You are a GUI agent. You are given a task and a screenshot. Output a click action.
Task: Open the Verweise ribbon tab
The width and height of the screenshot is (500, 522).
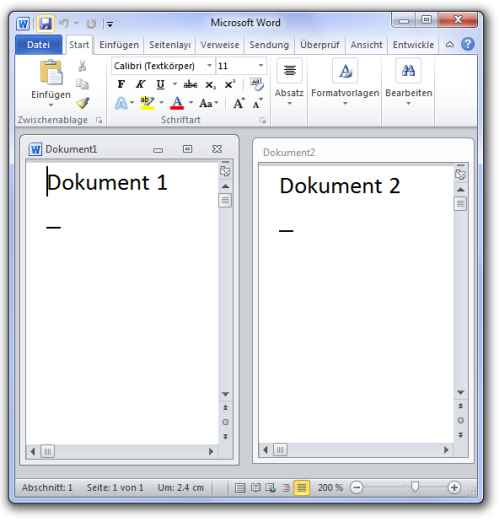(220, 45)
